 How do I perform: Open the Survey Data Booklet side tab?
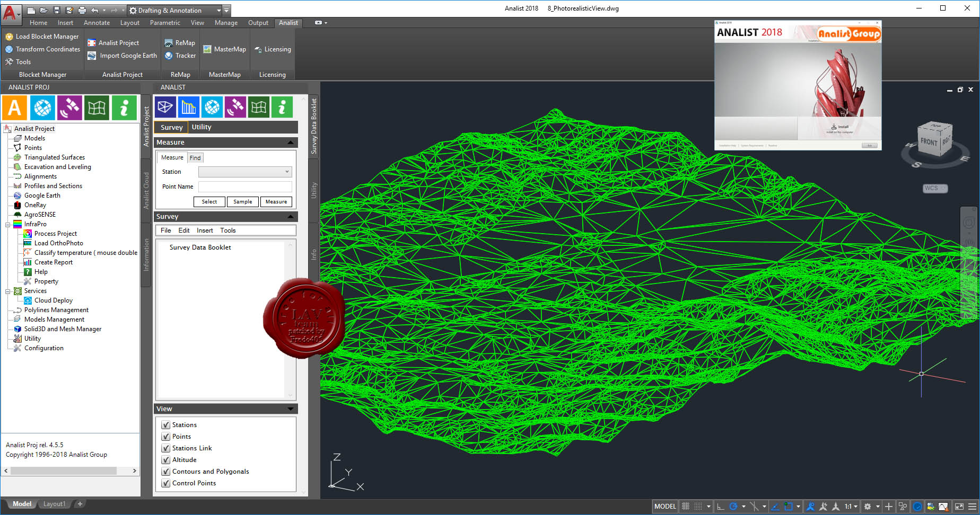point(314,126)
